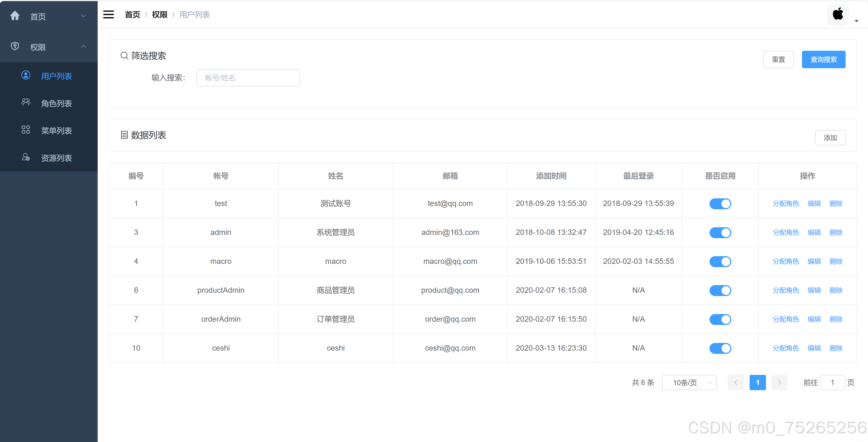Click 分配角色 link for admin row
The image size is (868, 442).
785,232
